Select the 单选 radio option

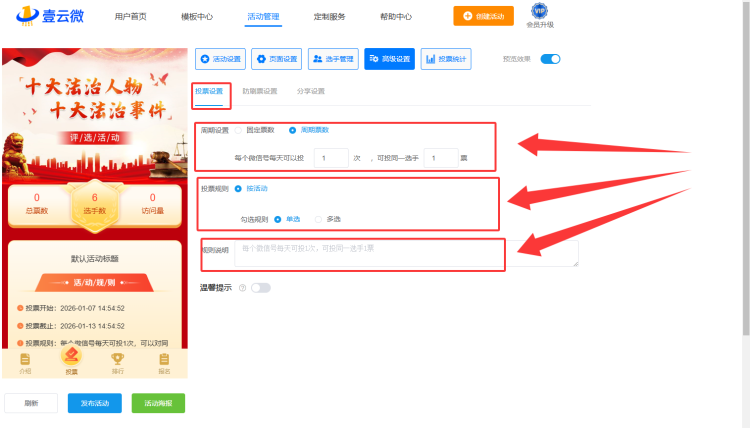click(x=278, y=219)
